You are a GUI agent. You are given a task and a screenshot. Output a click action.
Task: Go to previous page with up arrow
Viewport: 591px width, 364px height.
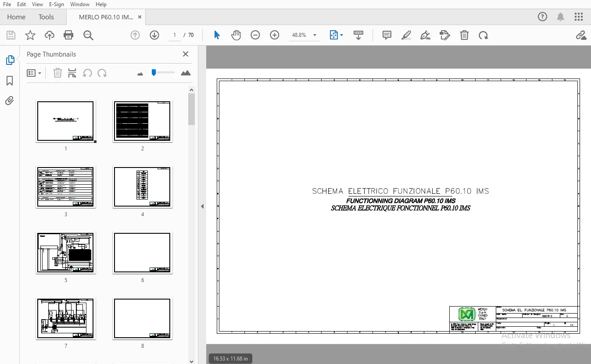[x=135, y=35]
